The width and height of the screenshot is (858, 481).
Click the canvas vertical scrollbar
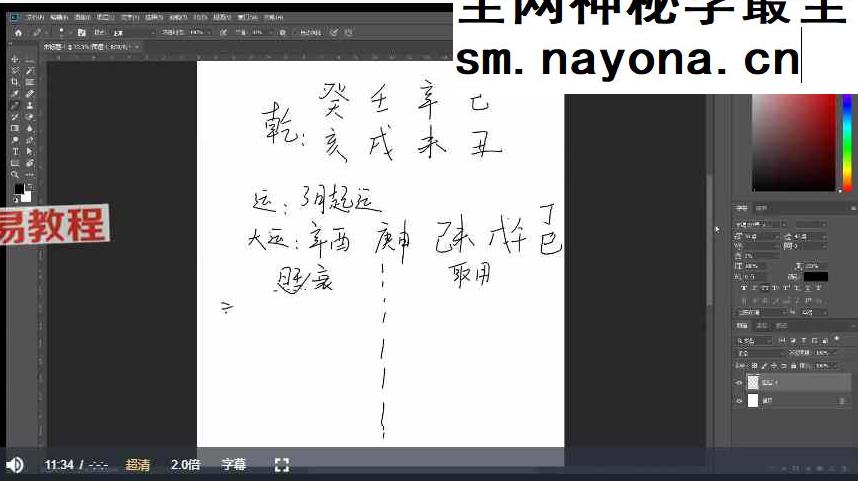(709, 241)
